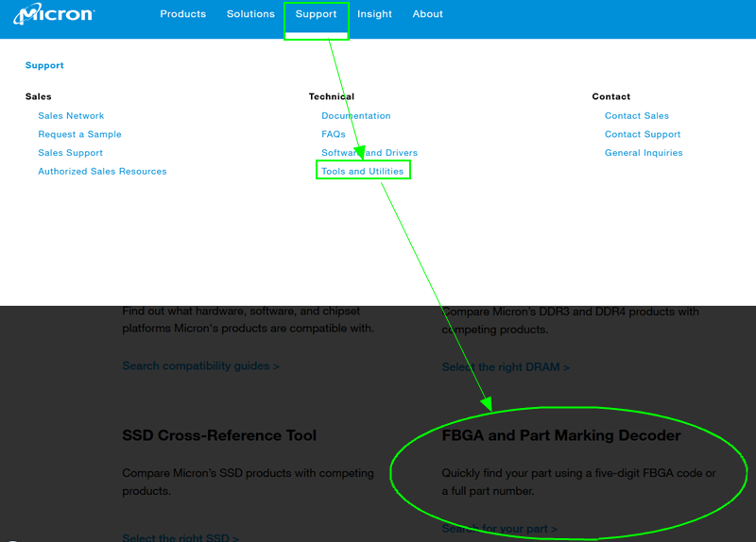Open General Inquiries link
This screenshot has height=542, width=756.
(644, 153)
